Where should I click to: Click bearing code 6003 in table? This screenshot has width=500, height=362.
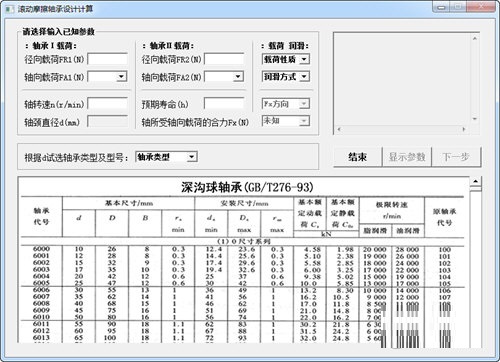[x=41, y=269]
